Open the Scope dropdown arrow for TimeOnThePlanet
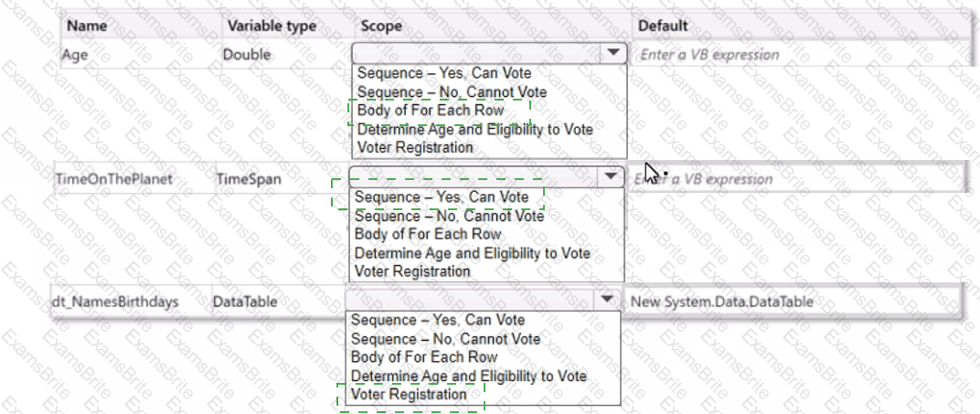Viewport: 980px width, 414px height. 610,177
